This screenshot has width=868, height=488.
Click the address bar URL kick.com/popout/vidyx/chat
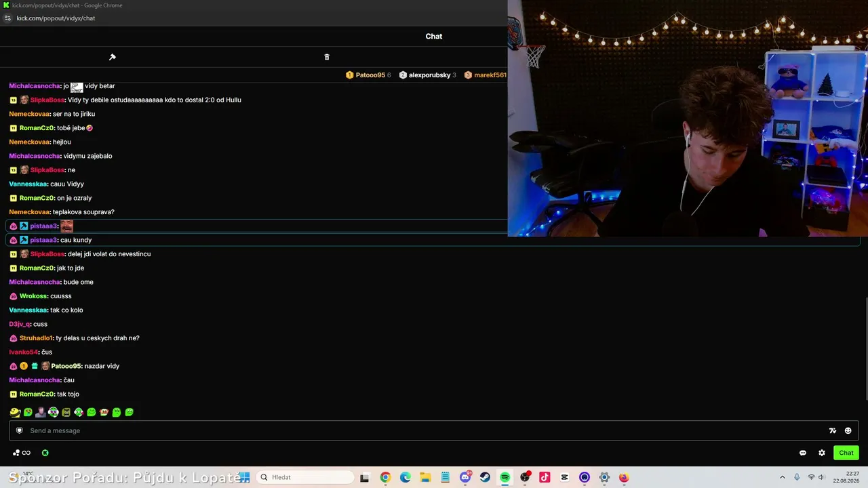[x=56, y=18]
